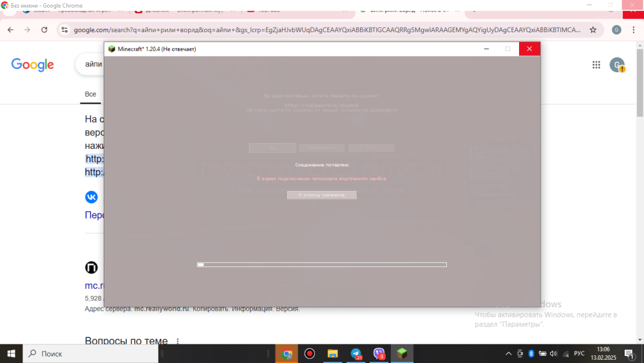Focus the Chrome address bar URL

pyautogui.click(x=327, y=30)
